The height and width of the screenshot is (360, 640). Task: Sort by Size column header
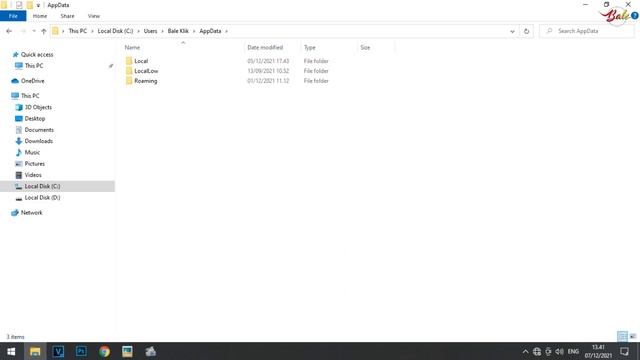pos(365,47)
